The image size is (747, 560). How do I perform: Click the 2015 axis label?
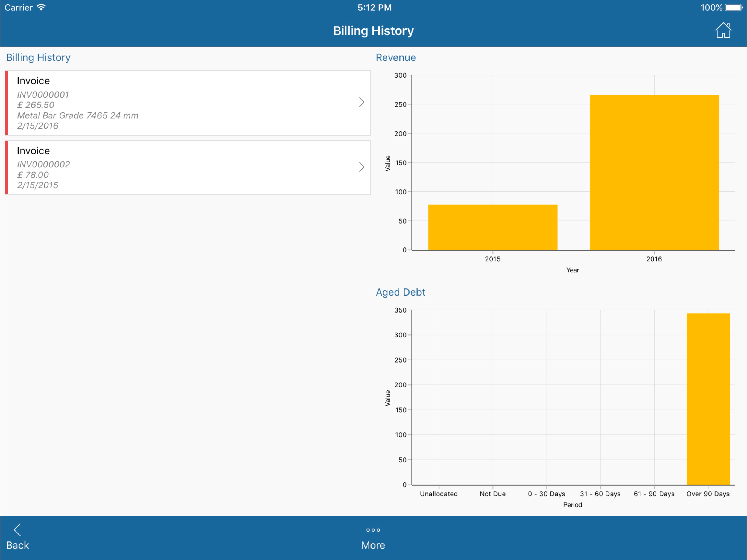tap(493, 259)
